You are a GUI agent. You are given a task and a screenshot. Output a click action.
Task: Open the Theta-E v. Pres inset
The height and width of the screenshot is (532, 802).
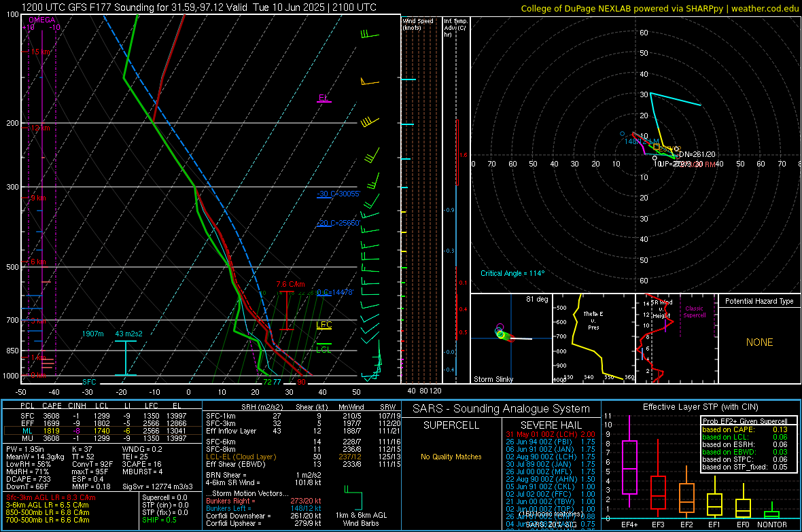tap(594, 338)
